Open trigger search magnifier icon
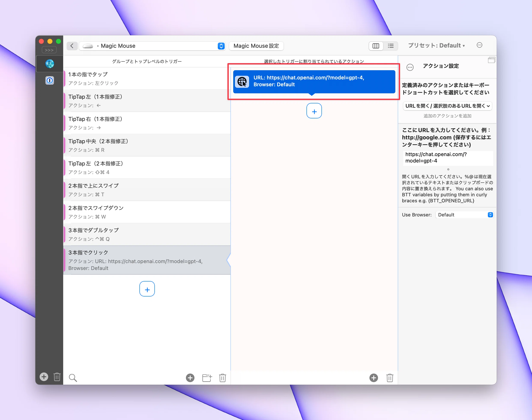The height and width of the screenshot is (420, 532). pyautogui.click(x=73, y=378)
